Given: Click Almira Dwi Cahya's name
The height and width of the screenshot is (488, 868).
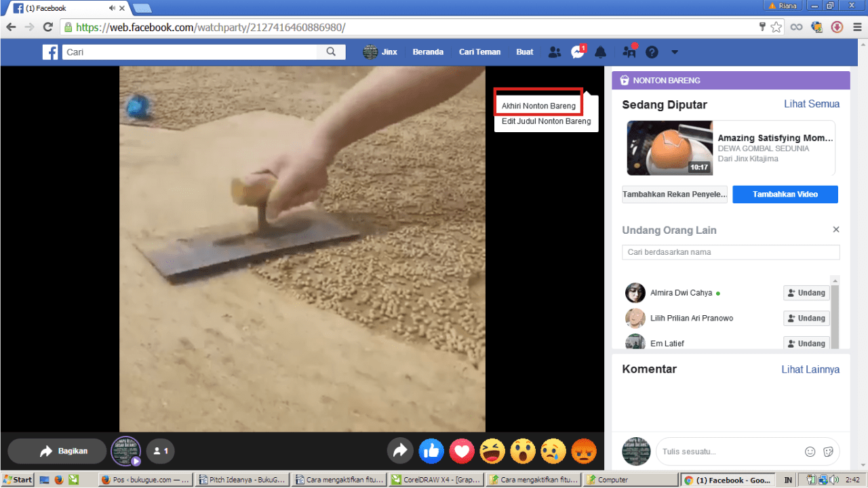Looking at the screenshot, I should [681, 293].
